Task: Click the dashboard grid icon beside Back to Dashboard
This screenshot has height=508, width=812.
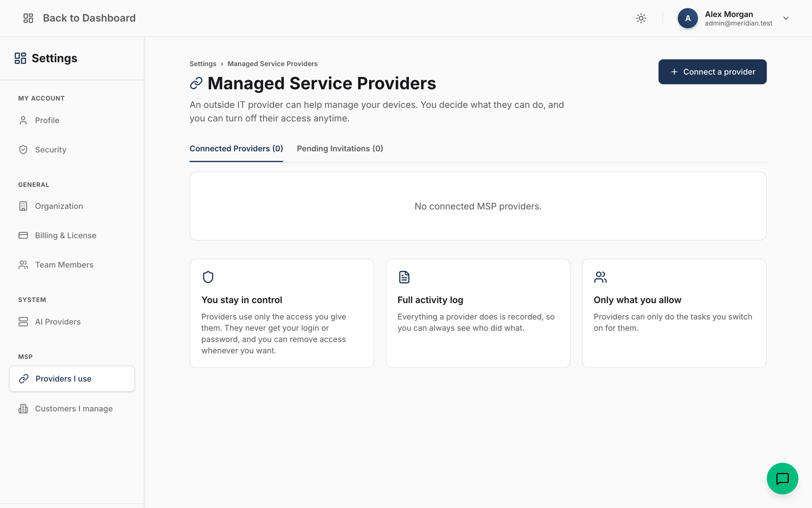Action: (x=28, y=18)
